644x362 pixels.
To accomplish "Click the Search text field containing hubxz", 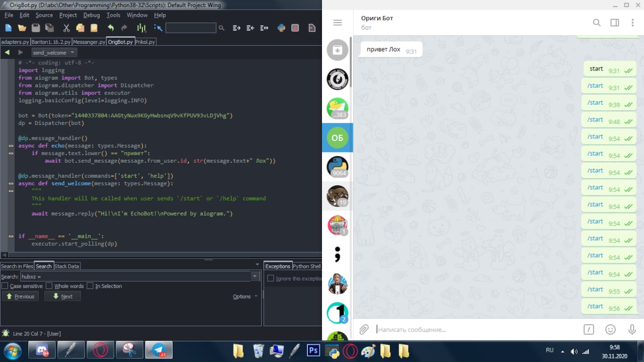I will click(135, 276).
